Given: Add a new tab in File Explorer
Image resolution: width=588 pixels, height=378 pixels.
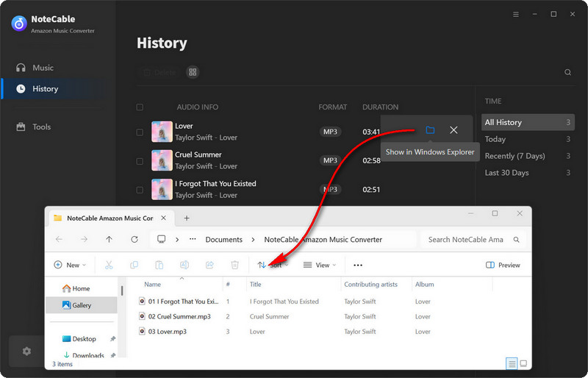Looking at the screenshot, I should 187,218.
